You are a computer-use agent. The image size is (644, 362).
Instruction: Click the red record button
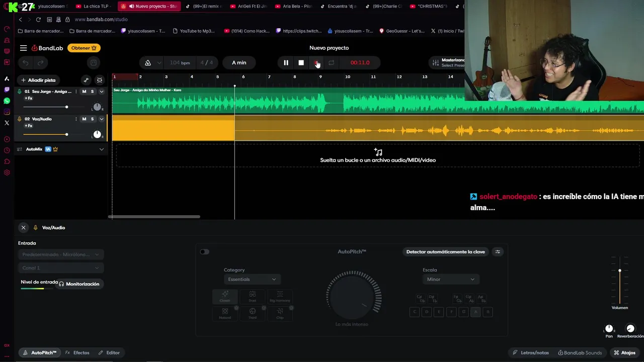[x=316, y=63]
